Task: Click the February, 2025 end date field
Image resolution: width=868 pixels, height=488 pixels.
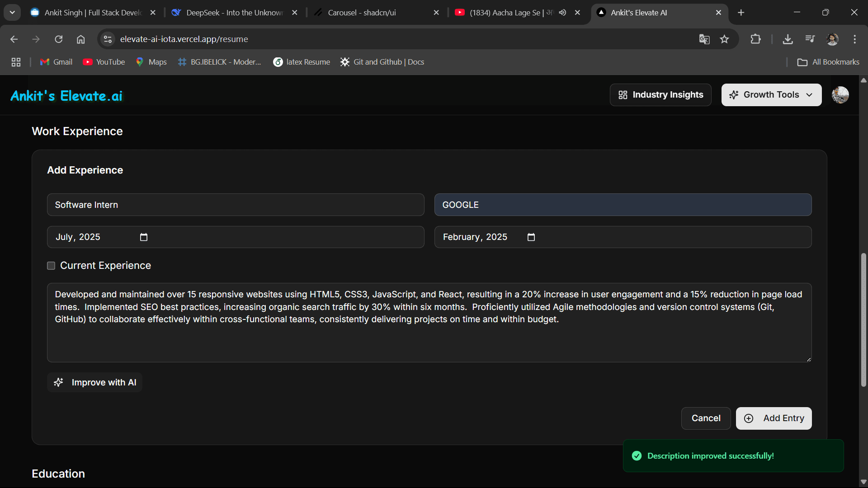Action: pyautogui.click(x=623, y=237)
